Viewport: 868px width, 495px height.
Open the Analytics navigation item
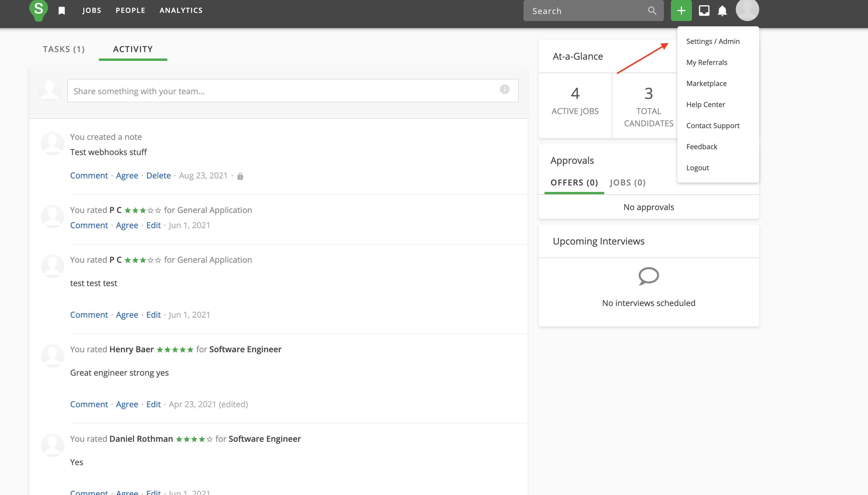click(x=181, y=11)
